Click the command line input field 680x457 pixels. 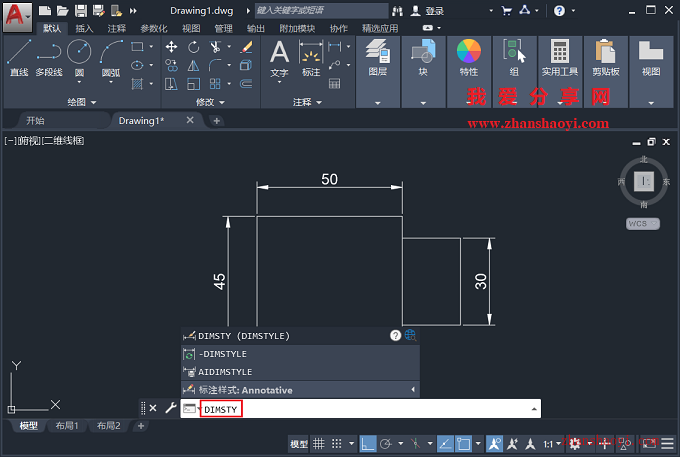pos(361,409)
